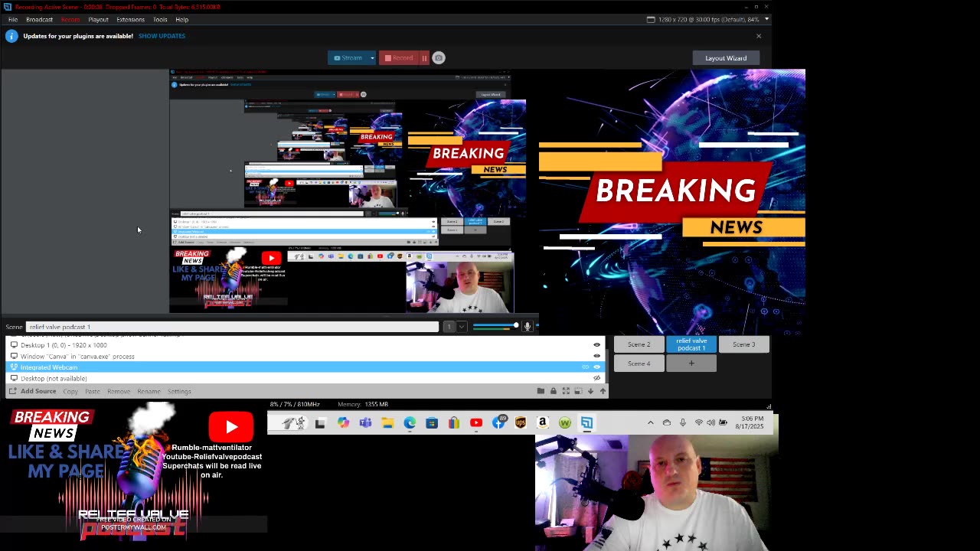Open Microsoft Edge in captured taskbar

click(x=410, y=422)
